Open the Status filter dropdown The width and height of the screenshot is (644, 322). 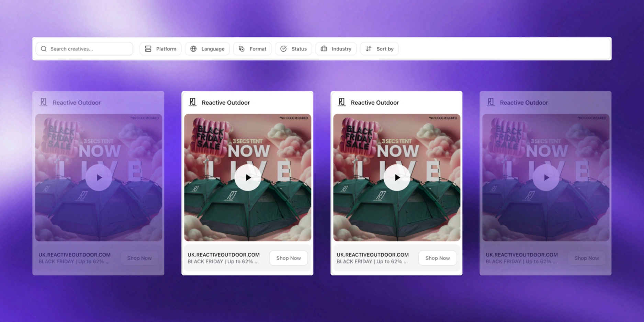click(293, 49)
